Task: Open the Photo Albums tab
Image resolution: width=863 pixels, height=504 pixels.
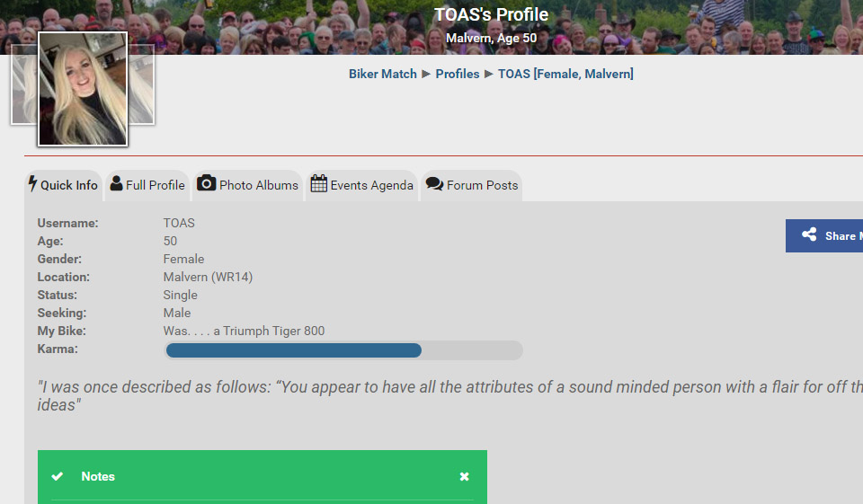Action: (258, 185)
